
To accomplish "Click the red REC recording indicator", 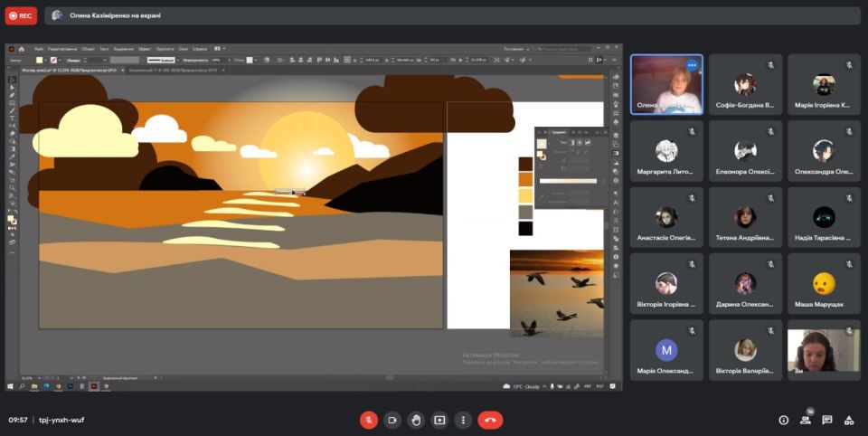I will click(x=22, y=15).
